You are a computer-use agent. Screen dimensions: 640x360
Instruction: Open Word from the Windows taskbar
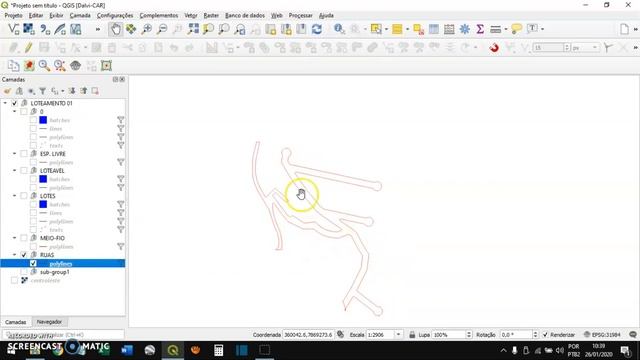click(x=127, y=350)
